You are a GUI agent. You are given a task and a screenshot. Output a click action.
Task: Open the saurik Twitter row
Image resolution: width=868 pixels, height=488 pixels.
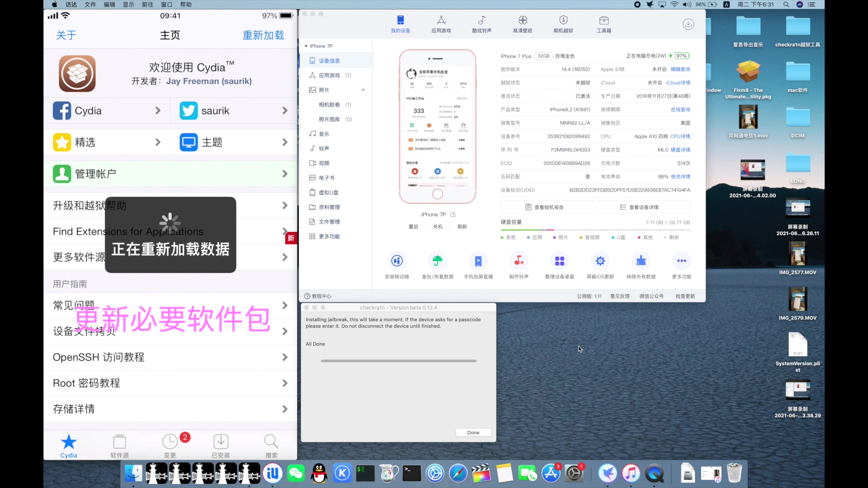coord(234,111)
